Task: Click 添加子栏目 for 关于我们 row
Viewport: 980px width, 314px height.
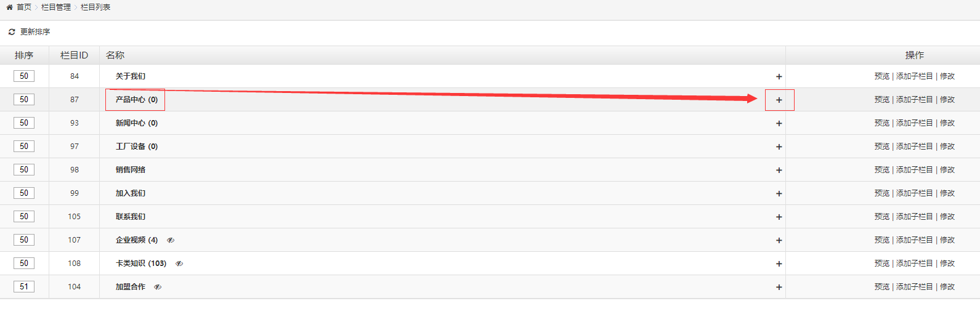Action: (x=914, y=76)
